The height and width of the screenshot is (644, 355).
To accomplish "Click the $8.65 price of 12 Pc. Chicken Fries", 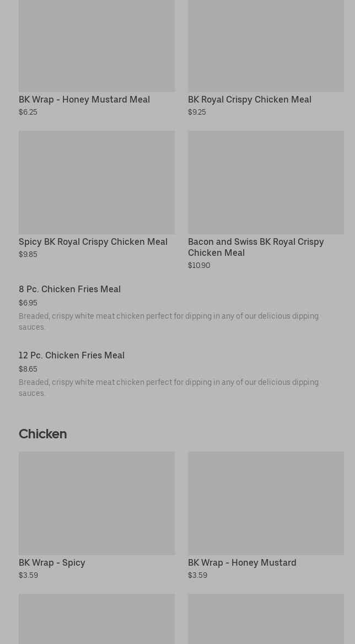I will coord(28,369).
